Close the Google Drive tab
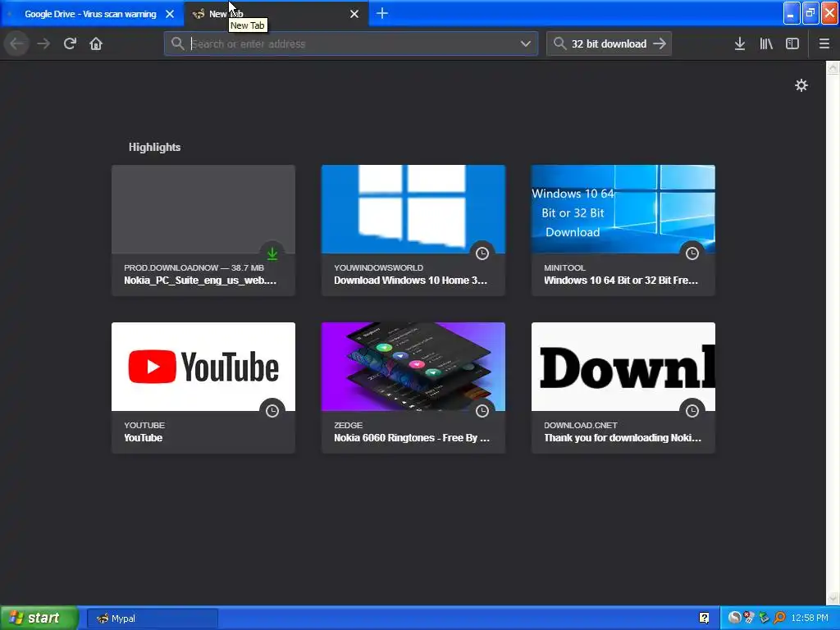840x630 pixels. tap(170, 14)
